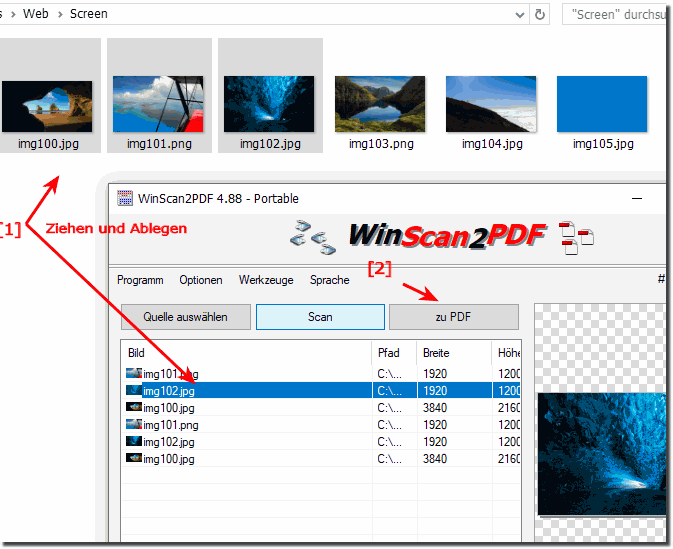Click image icon of highlighted img102.jpg row
This screenshot has height=549, width=673.
point(133,390)
